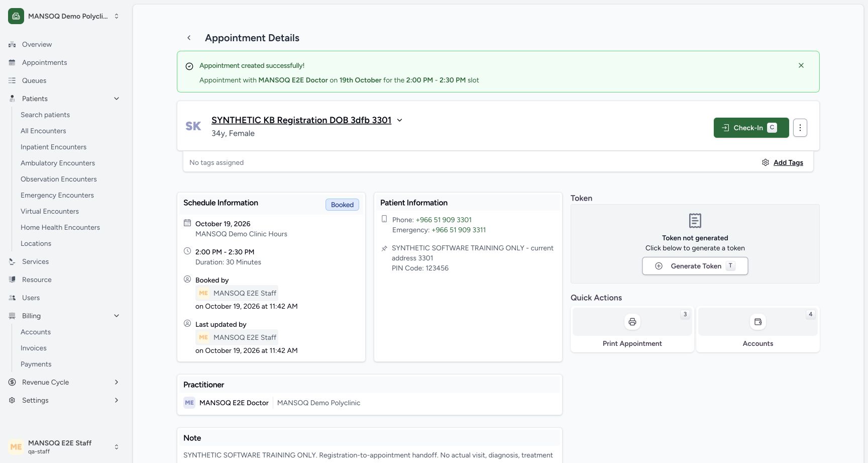Open Payments under Billing
868x463 pixels.
pos(36,364)
